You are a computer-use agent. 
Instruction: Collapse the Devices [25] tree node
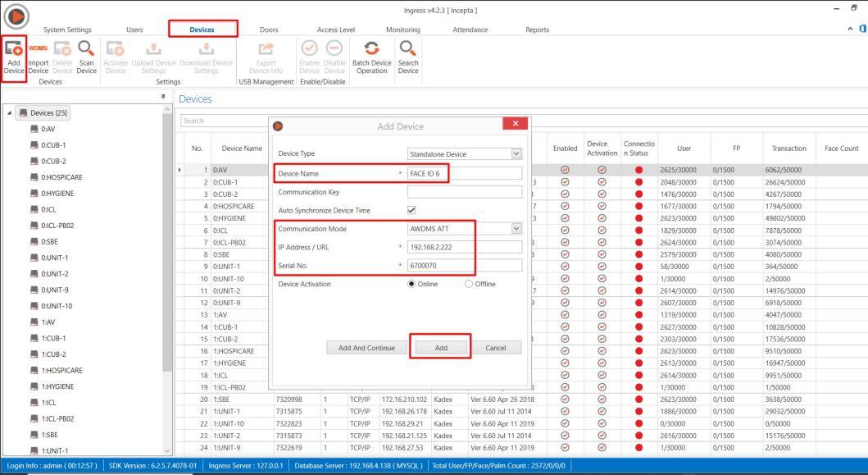point(9,113)
